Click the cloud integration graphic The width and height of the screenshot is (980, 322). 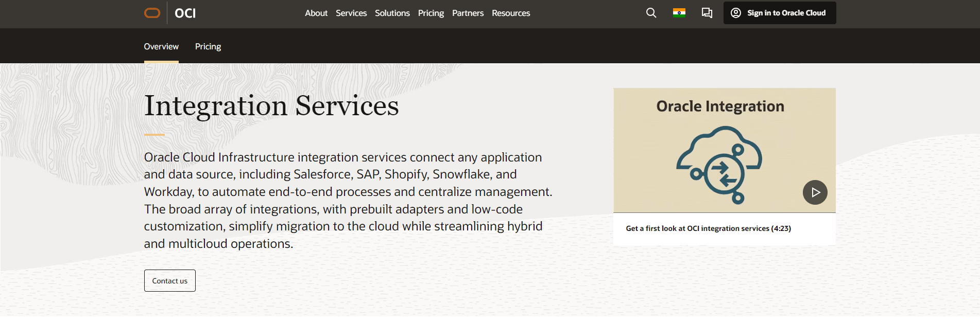coord(719,166)
